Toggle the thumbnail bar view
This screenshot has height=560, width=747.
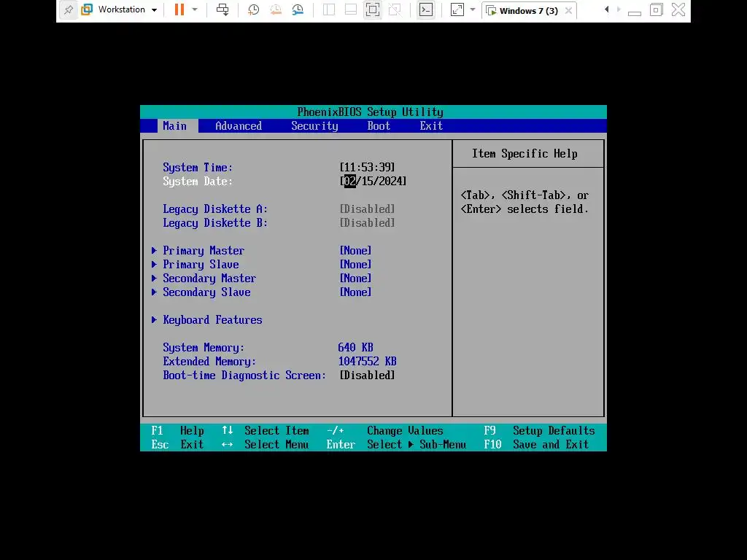pos(351,9)
